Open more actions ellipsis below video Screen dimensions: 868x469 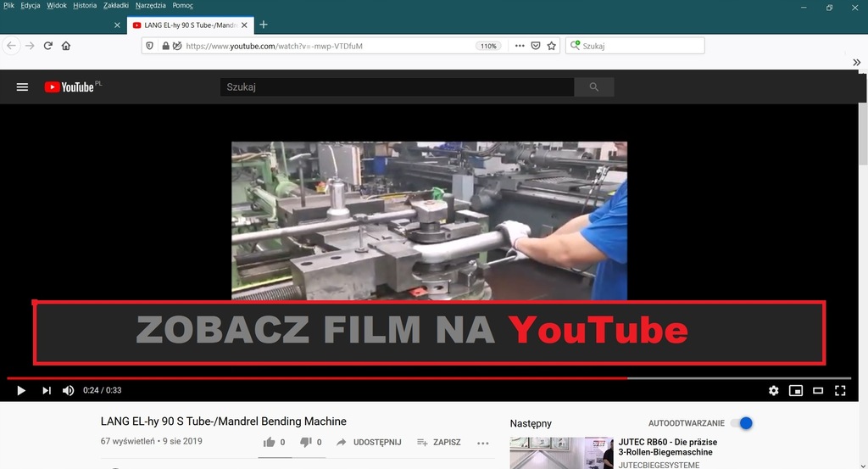482,443
